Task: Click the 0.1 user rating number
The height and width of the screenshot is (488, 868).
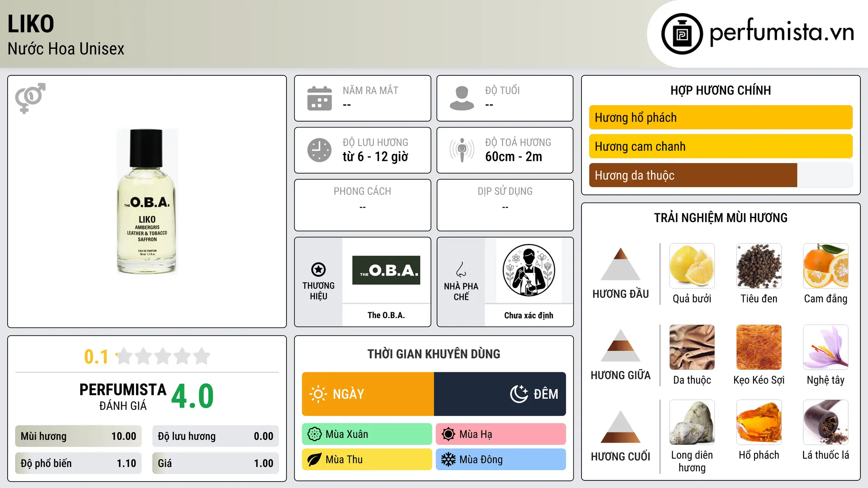Action: 96,357
